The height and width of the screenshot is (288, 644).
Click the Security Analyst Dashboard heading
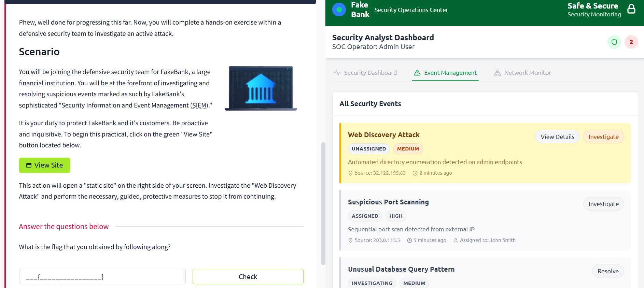click(383, 38)
